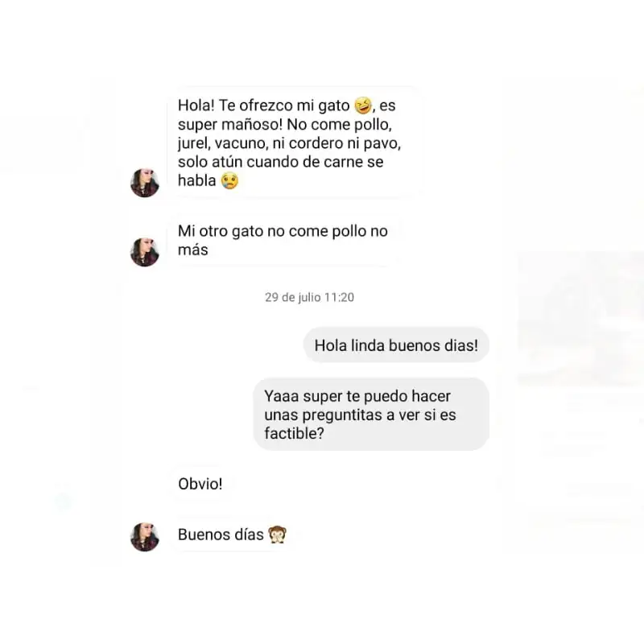This screenshot has height=644, width=644.
Task: Click the text "jurel, vacuno, ni cordero ni pavo,"
Action: (x=289, y=143)
